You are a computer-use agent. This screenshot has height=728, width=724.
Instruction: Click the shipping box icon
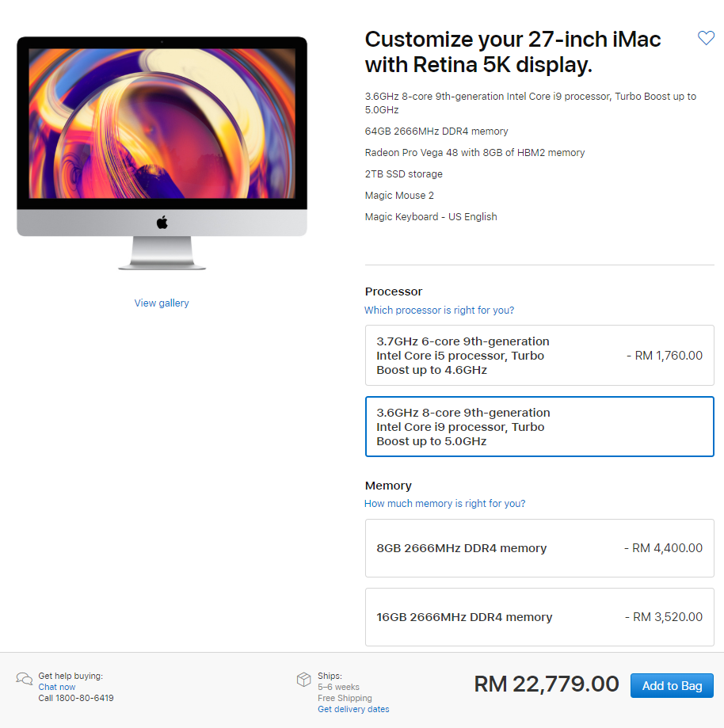tap(303, 679)
